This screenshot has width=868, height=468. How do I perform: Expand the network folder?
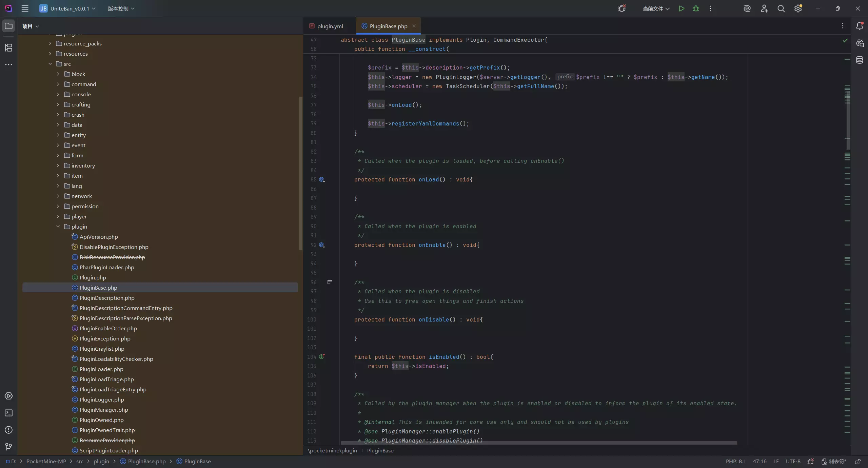[58, 196]
